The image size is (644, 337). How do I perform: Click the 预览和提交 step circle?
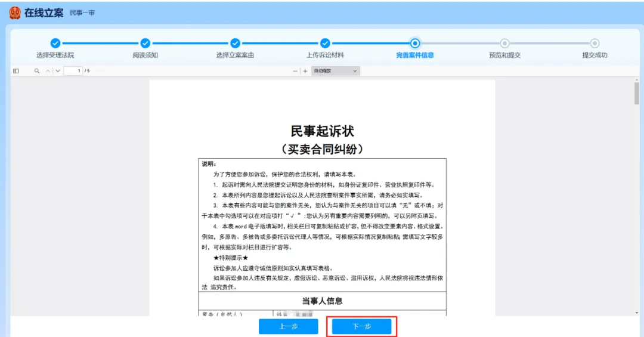505,43
